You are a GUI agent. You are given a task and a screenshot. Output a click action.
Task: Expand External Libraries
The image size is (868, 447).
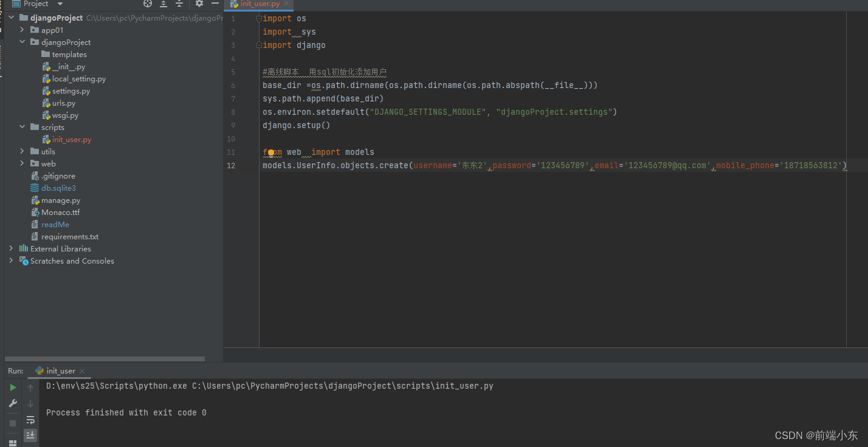coord(10,248)
